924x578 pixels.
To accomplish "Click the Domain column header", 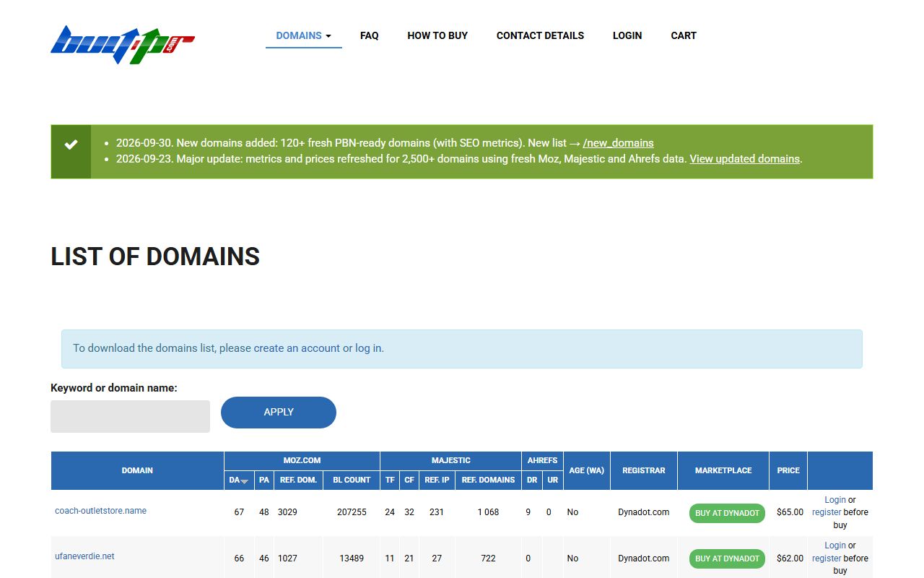I will click(137, 470).
